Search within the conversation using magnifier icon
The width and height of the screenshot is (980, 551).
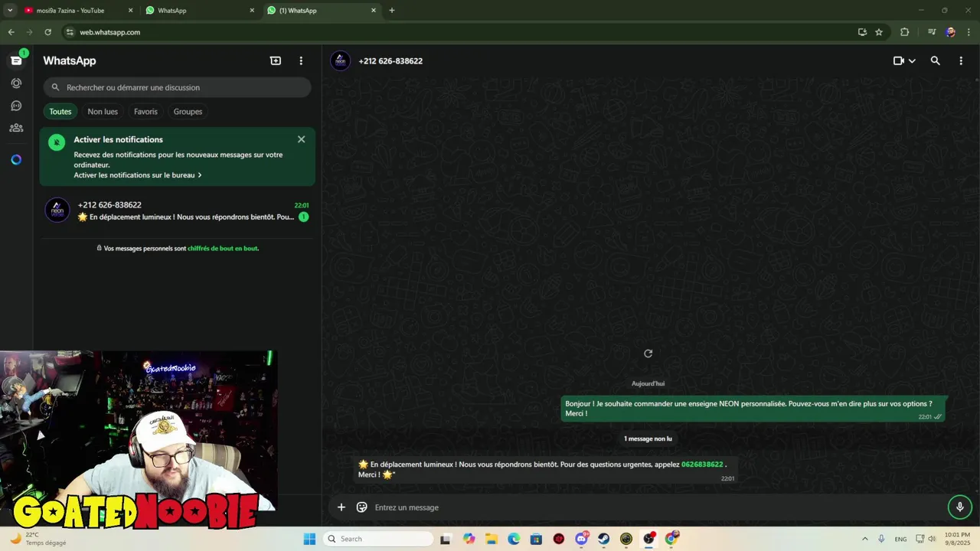tap(935, 60)
